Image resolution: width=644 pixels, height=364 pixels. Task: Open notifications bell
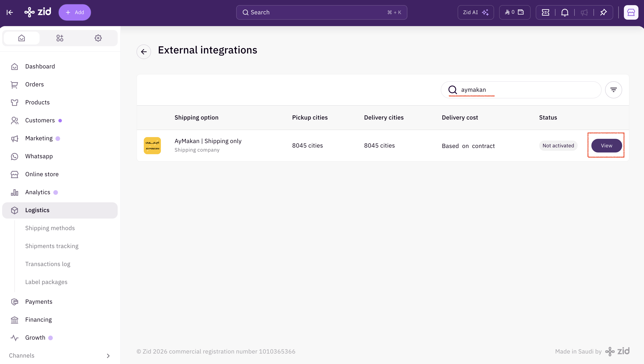(x=565, y=12)
